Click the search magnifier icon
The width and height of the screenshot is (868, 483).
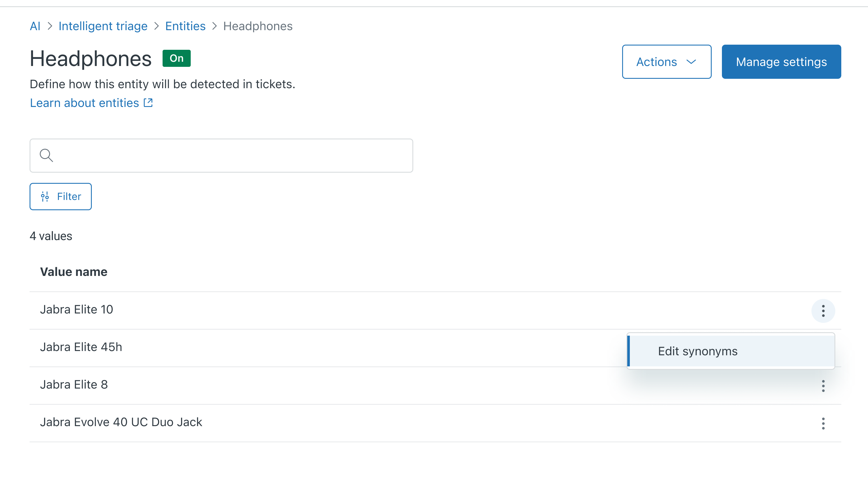click(x=46, y=156)
